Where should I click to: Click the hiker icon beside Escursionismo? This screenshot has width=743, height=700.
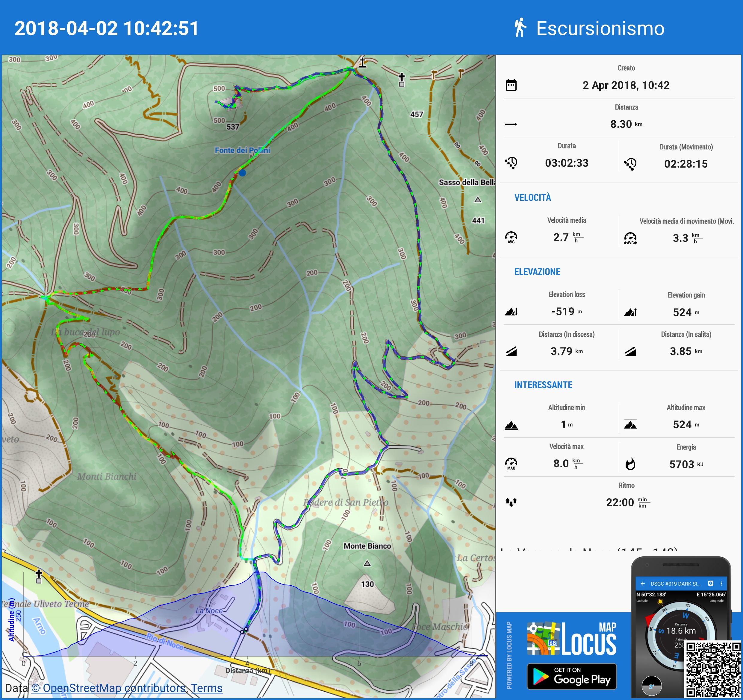[x=520, y=28]
